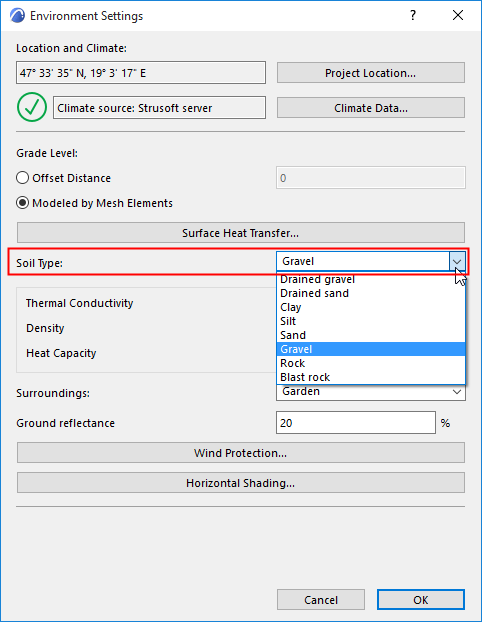This screenshot has height=622, width=482.
Task: Click the Density label
Action: (45, 328)
